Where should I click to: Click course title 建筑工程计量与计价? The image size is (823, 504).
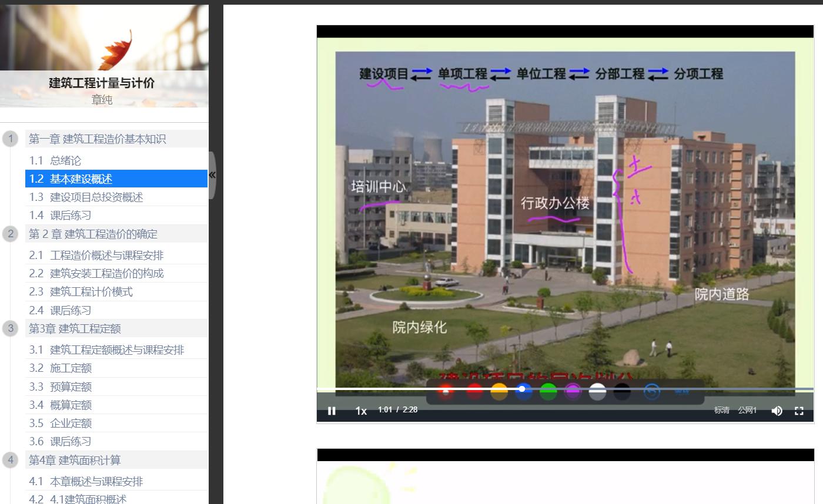click(102, 83)
